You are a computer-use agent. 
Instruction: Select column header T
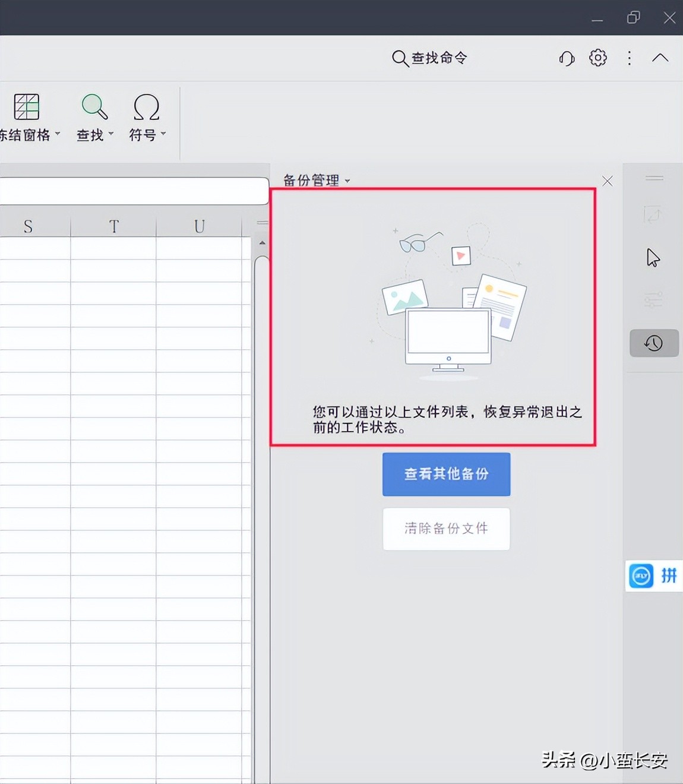coord(113,226)
